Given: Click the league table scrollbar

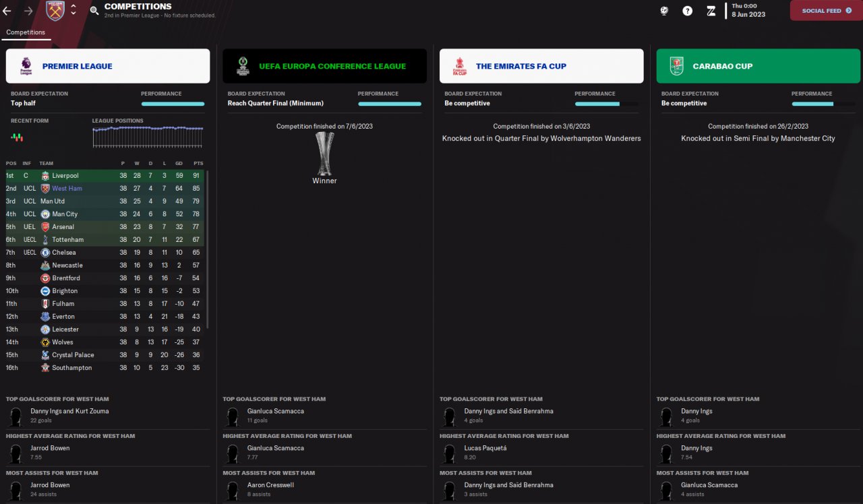Looking at the screenshot, I should [208, 249].
